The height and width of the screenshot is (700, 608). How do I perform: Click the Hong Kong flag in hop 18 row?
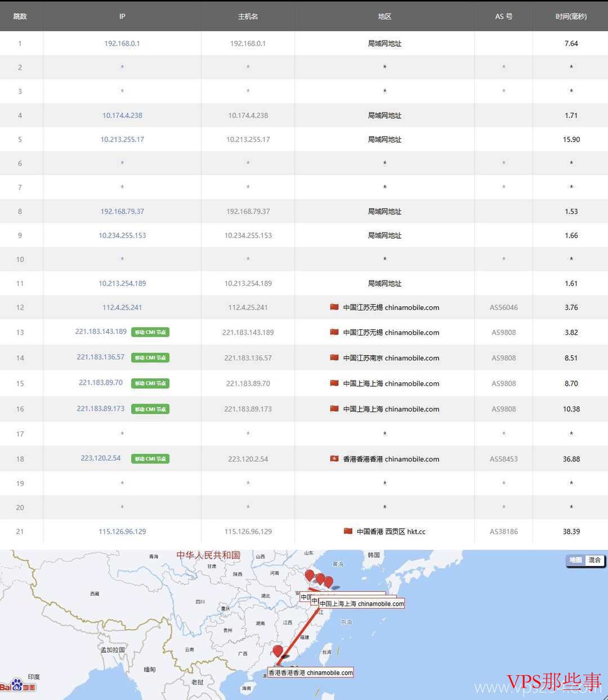point(334,459)
